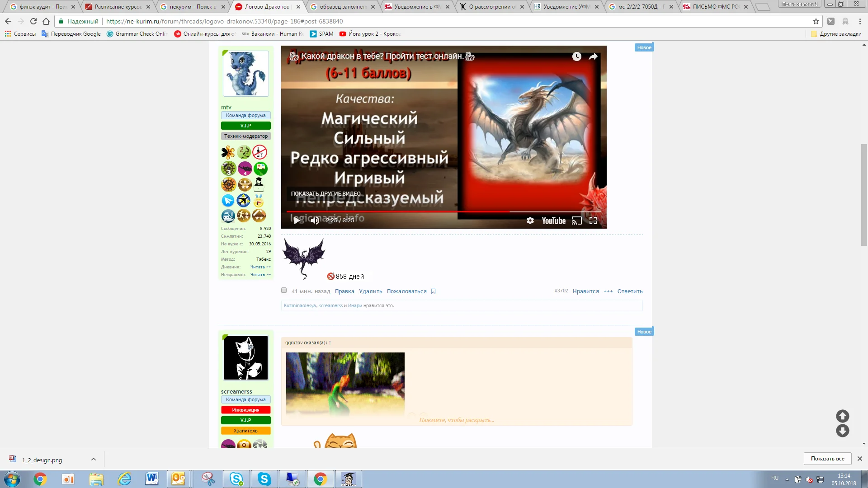The width and height of the screenshot is (868, 488).
Task: Enter video fullscreen mode
Action: click(593, 221)
